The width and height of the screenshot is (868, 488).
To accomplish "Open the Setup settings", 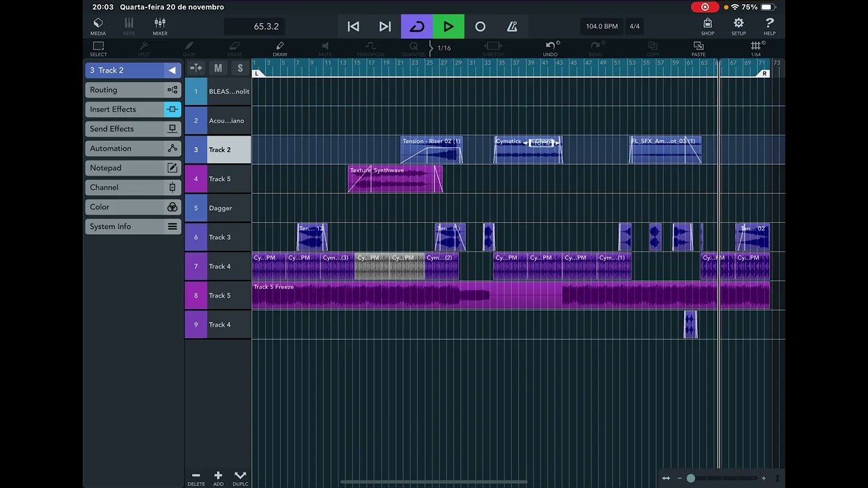I will pos(738,26).
